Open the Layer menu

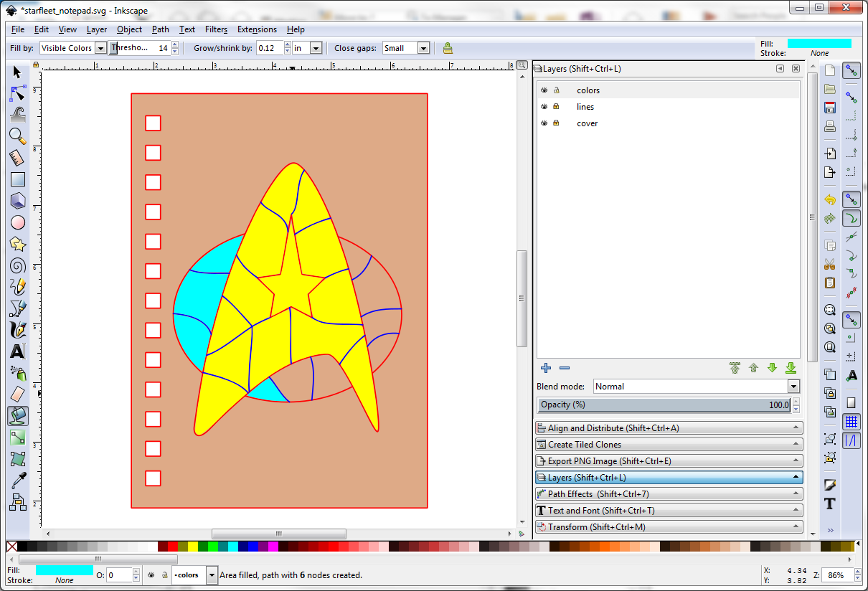point(97,29)
